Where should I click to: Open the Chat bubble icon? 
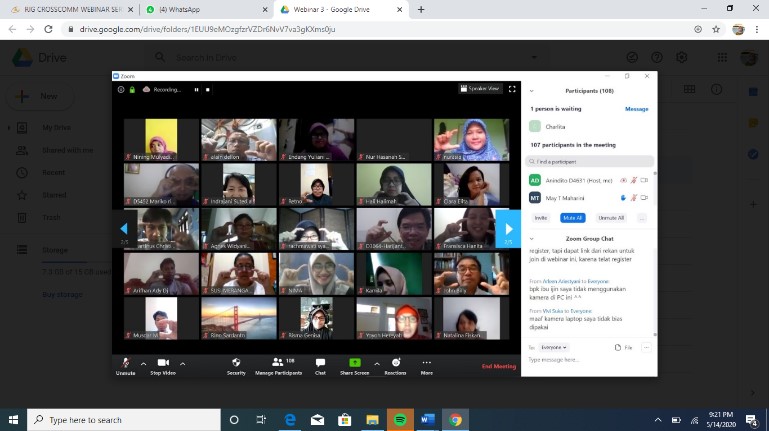pos(320,362)
